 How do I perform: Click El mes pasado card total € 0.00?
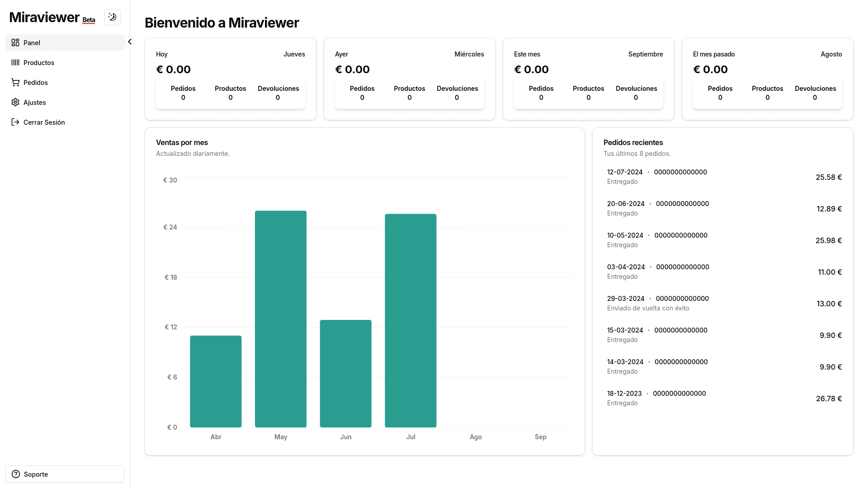(711, 70)
